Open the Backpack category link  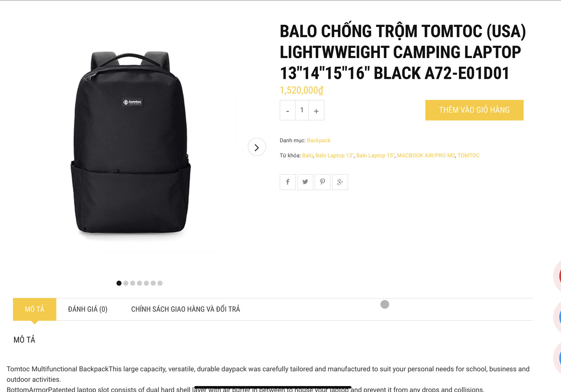[319, 140]
